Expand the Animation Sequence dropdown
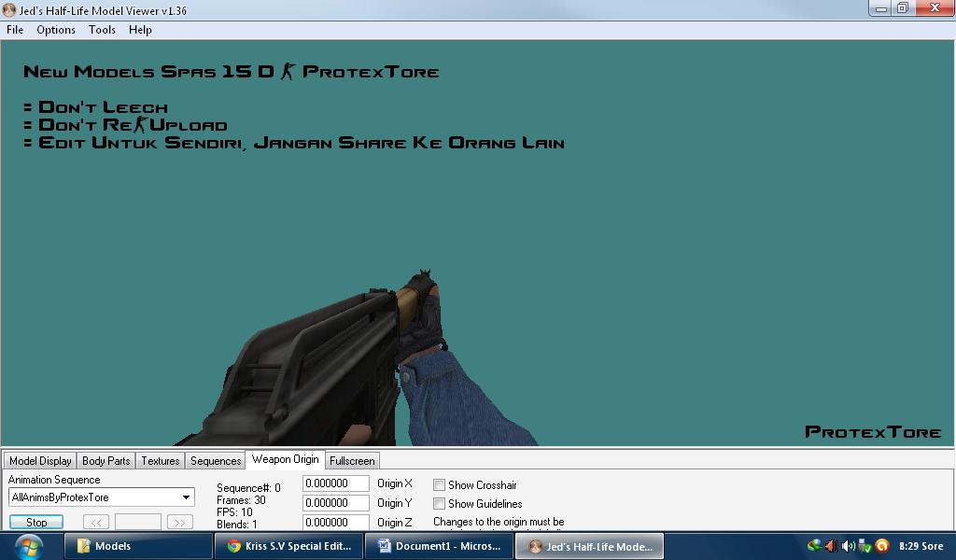This screenshot has width=956, height=560. click(x=102, y=497)
